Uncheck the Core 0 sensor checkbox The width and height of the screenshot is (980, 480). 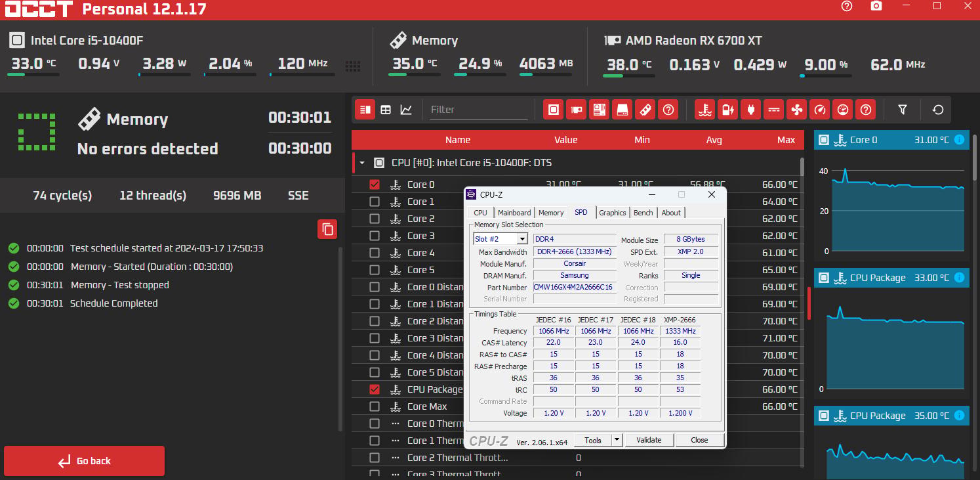click(375, 185)
